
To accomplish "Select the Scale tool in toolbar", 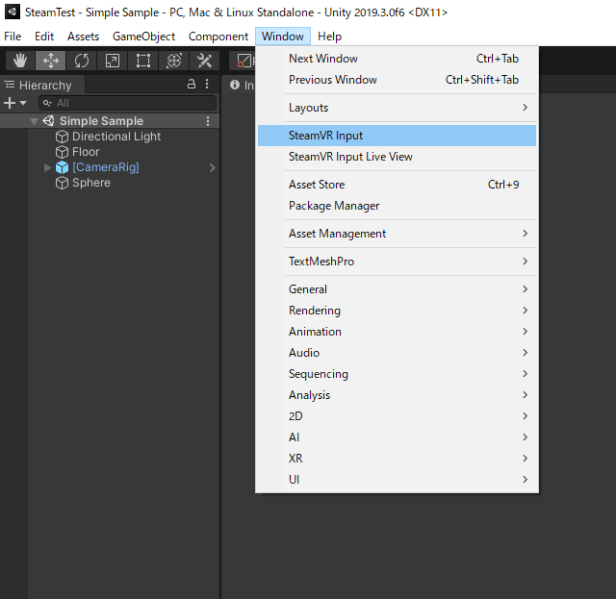I will click(x=112, y=61).
